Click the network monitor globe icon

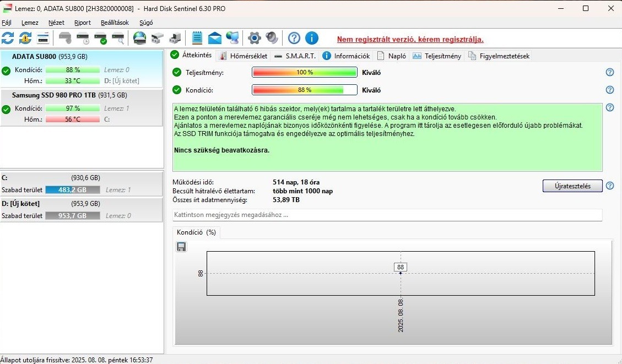click(x=232, y=38)
